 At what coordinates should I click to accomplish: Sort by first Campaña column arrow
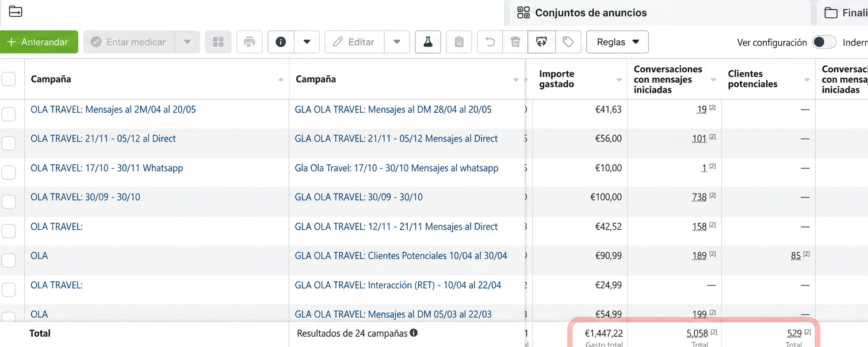281,79
